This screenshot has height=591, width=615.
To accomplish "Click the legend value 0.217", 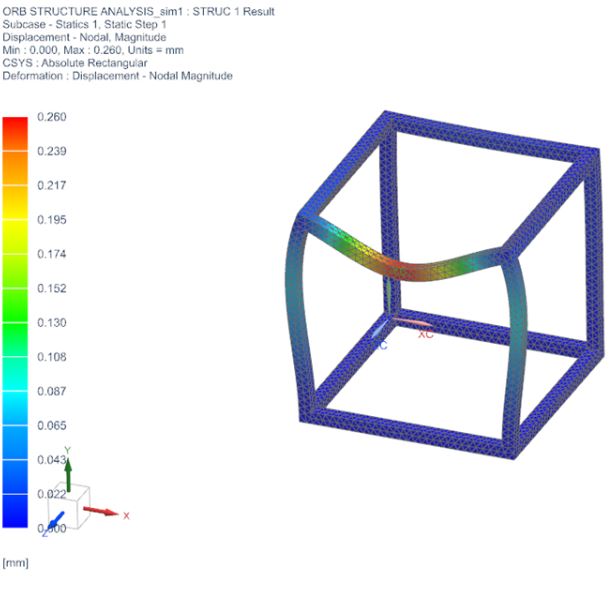I will pyautogui.click(x=52, y=185).
